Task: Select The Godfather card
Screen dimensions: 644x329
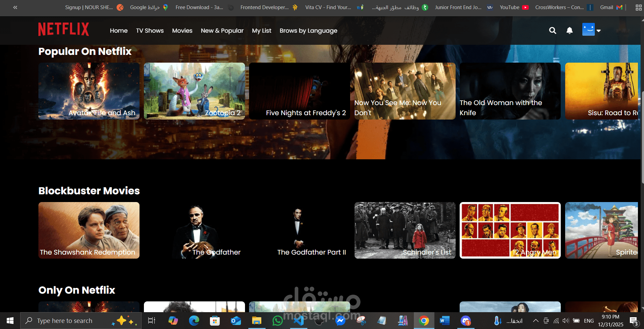Action: pos(194,230)
